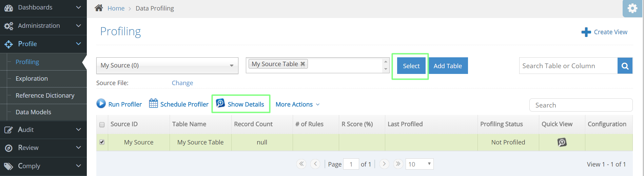
Task: Remove the My Source Table tag
Action: pyautogui.click(x=303, y=64)
